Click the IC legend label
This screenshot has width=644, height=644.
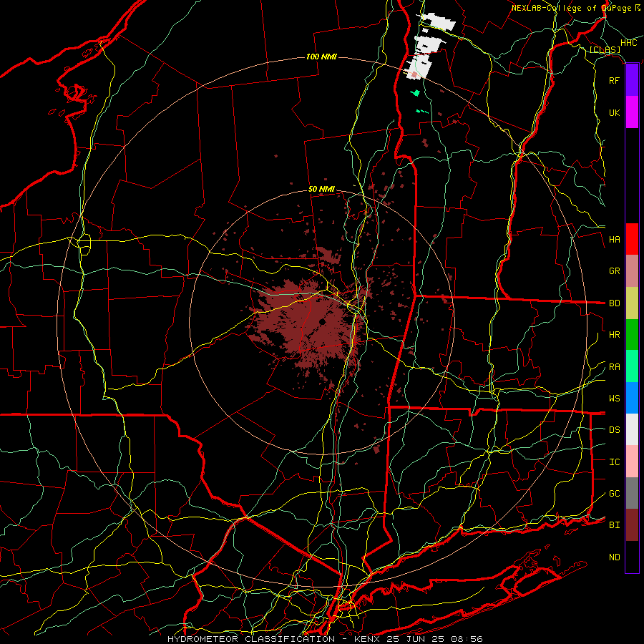(615, 462)
